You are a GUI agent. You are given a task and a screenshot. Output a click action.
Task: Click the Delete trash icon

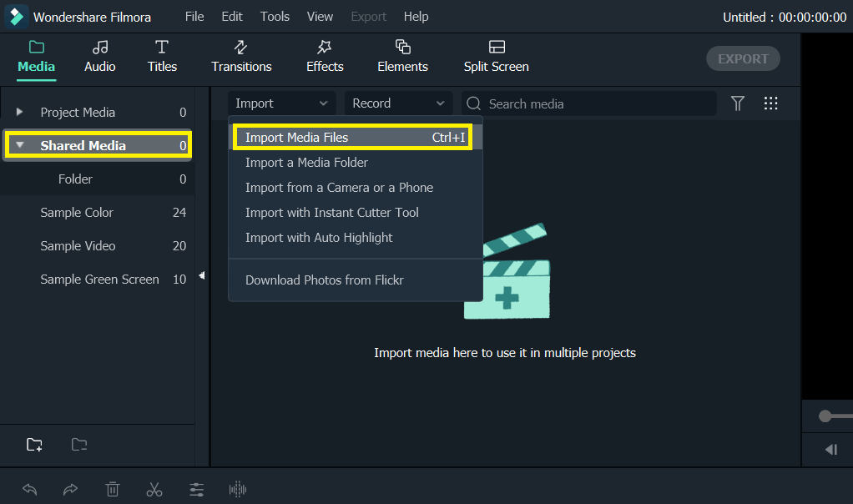(x=113, y=489)
